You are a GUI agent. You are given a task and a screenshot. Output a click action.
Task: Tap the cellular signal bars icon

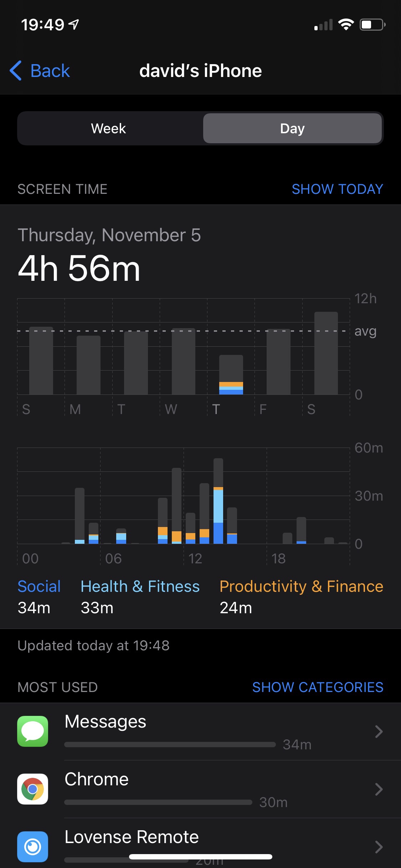click(323, 25)
